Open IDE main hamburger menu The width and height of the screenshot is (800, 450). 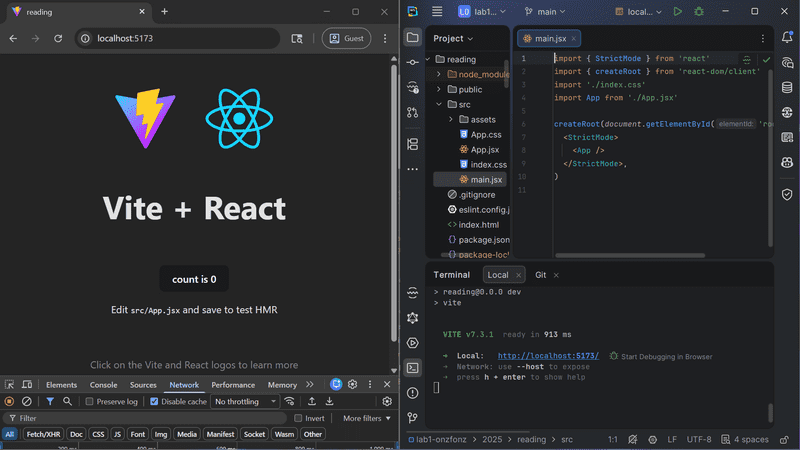437,11
